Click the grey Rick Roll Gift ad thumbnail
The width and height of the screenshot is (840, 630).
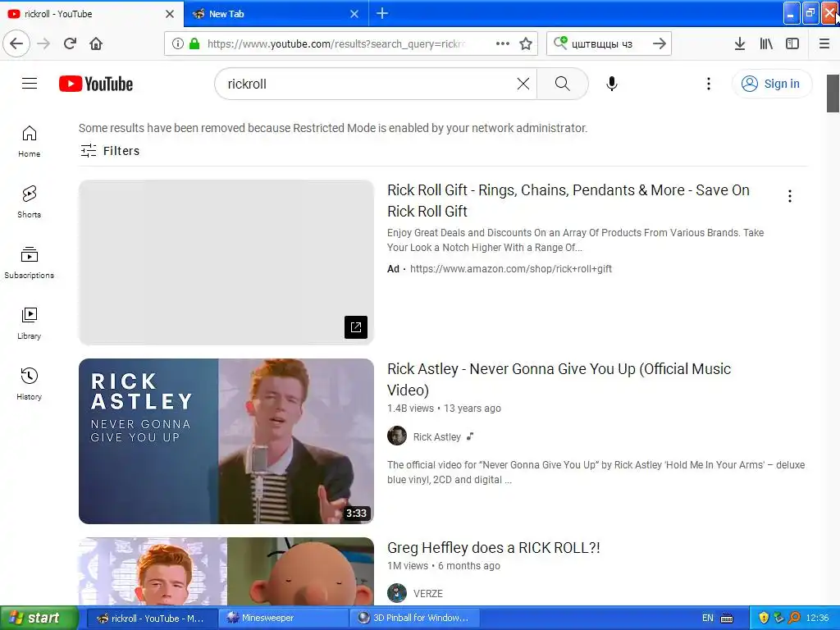[226, 262]
